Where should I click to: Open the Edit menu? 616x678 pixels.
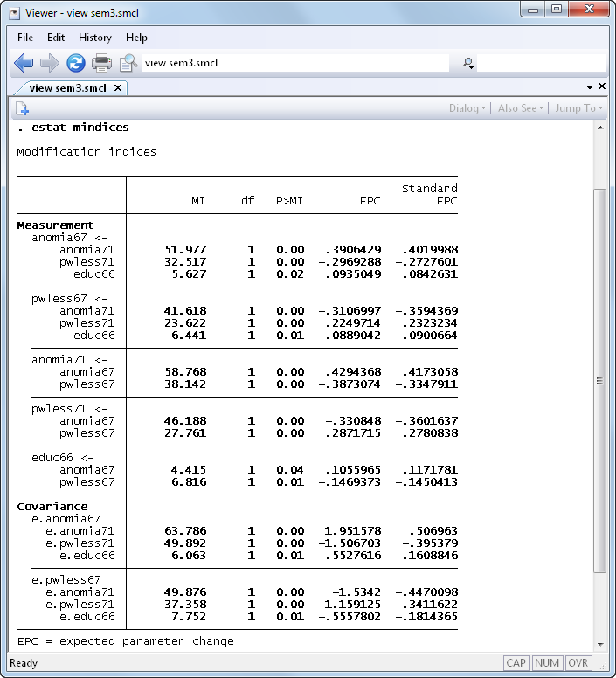[x=56, y=38]
